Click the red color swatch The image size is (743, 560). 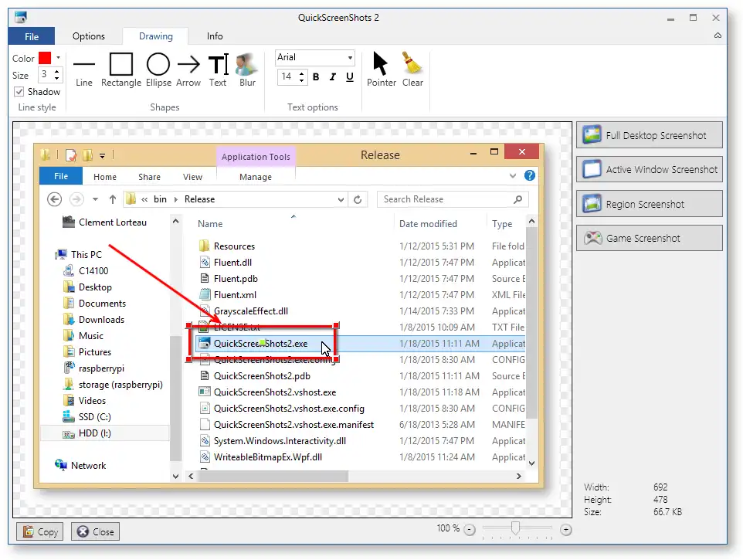click(45, 58)
